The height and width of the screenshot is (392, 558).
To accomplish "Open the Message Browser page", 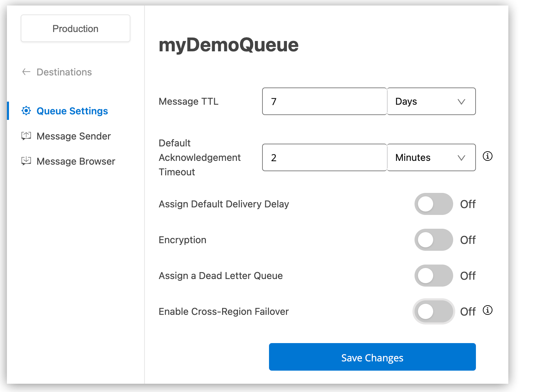I will [x=76, y=161].
